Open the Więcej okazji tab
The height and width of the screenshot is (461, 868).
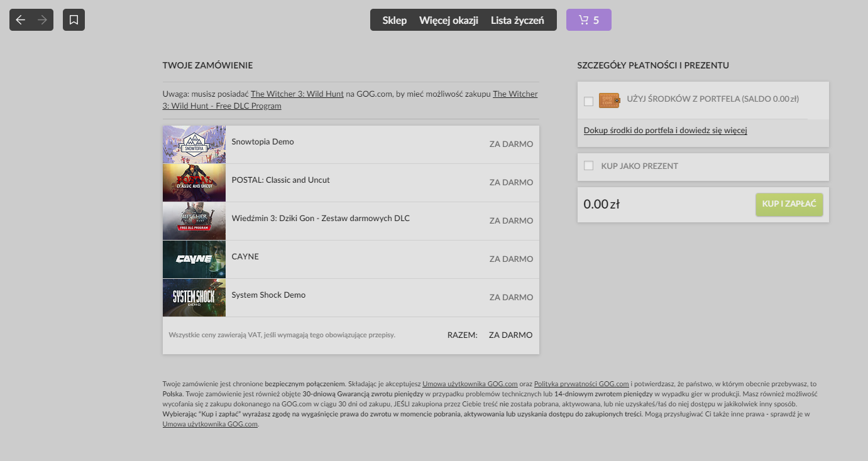pos(449,20)
